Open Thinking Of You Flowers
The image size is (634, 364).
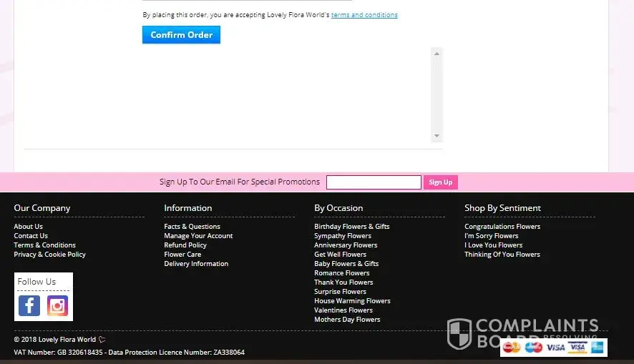click(x=502, y=255)
